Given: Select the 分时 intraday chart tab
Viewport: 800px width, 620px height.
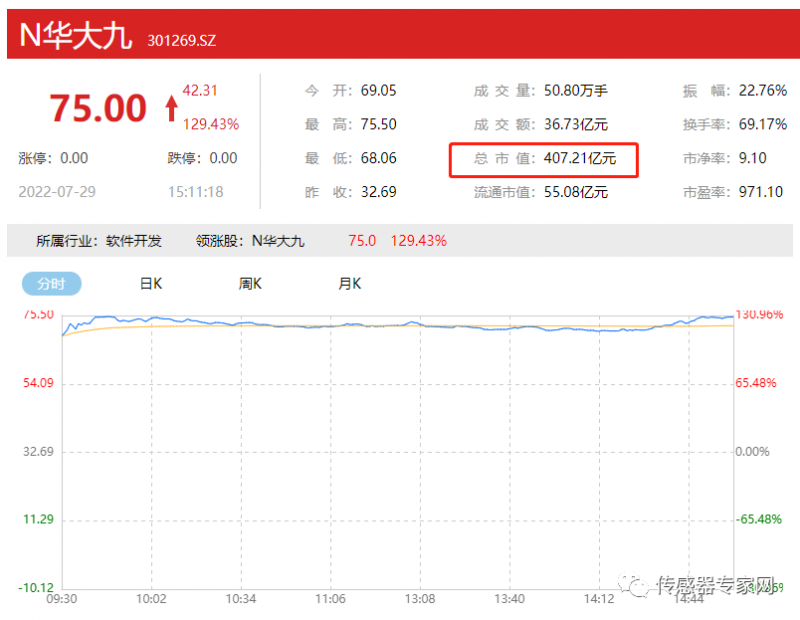Looking at the screenshot, I should (x=51, y=284).
